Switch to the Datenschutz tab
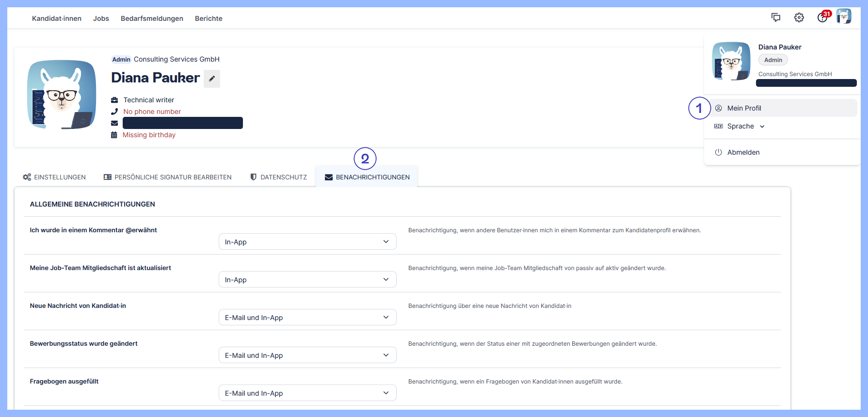 (279, 177)
